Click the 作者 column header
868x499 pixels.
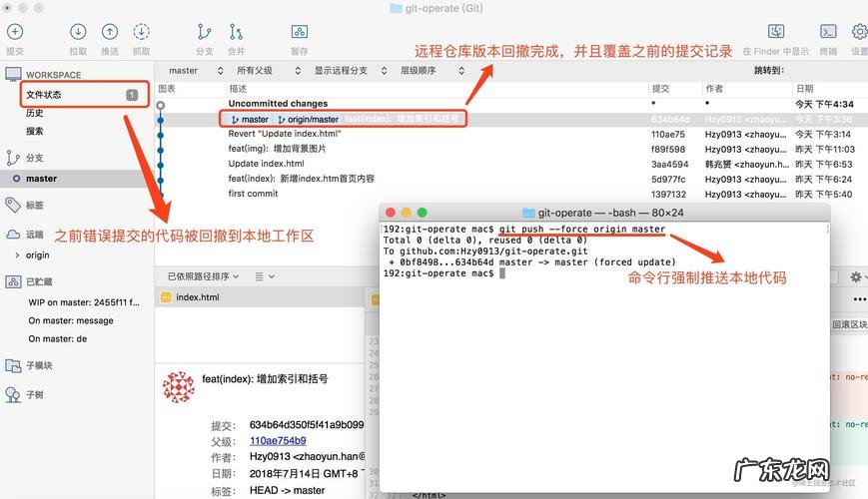[714, 89]
